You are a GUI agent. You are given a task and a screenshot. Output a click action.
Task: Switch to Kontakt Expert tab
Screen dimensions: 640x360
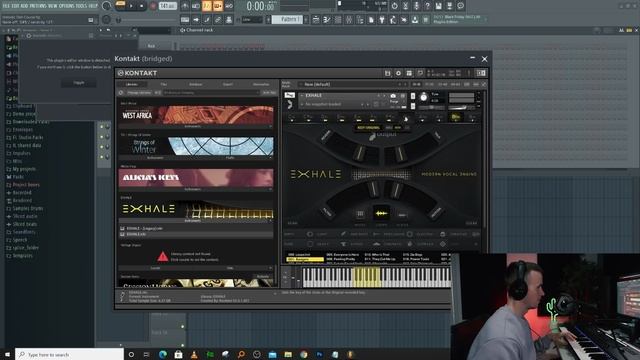228,84
